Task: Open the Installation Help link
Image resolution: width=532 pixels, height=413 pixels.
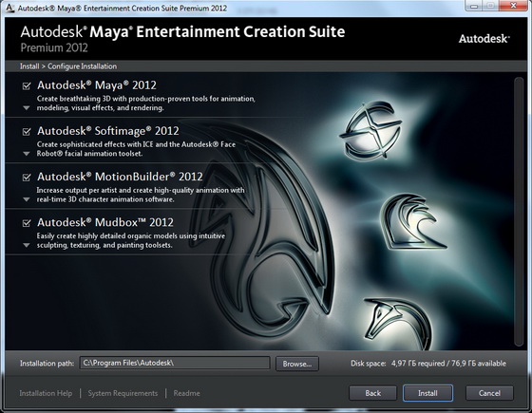Action: pyautogui.click(x=46, y=393)
